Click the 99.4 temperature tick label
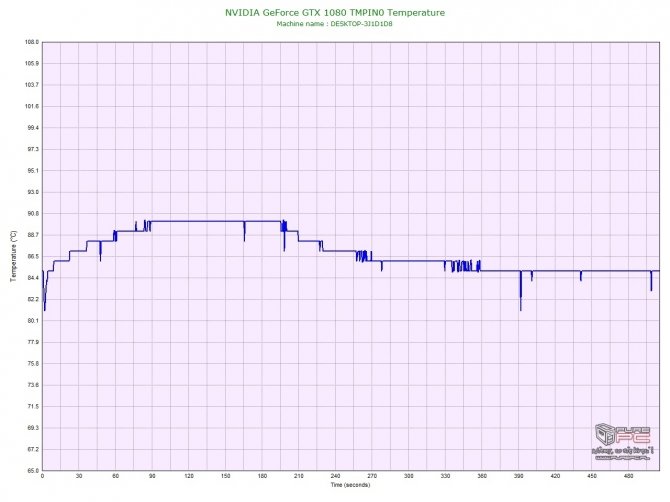The image size is (670, 502). [32, 128]
